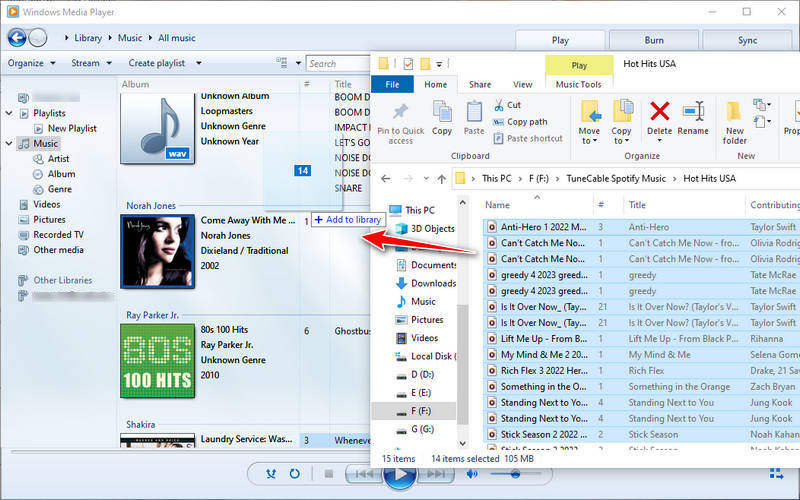Image resolution: width=800 pixels, height=500 pixels.
Task: Click Hot Hits USA in address bar
Action: (x=709, y=179)
